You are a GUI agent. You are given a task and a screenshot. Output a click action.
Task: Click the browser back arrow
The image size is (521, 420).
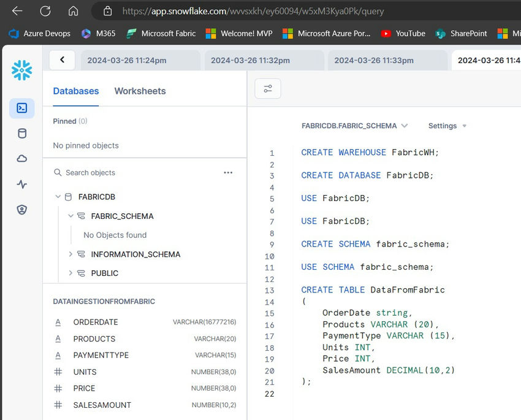click(x=17, y=11)
